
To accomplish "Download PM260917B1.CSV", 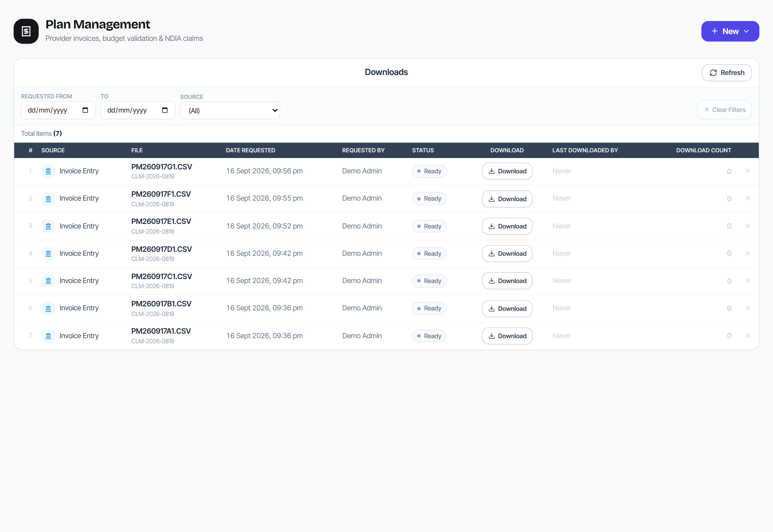I will pyautogui.click(x=507, y=309).
